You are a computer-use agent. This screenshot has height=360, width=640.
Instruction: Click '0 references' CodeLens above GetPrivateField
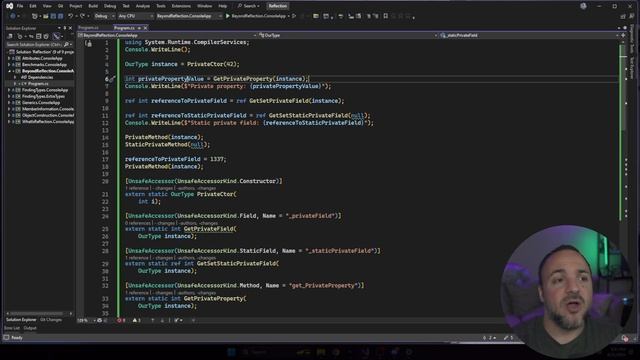click(139, 223)
